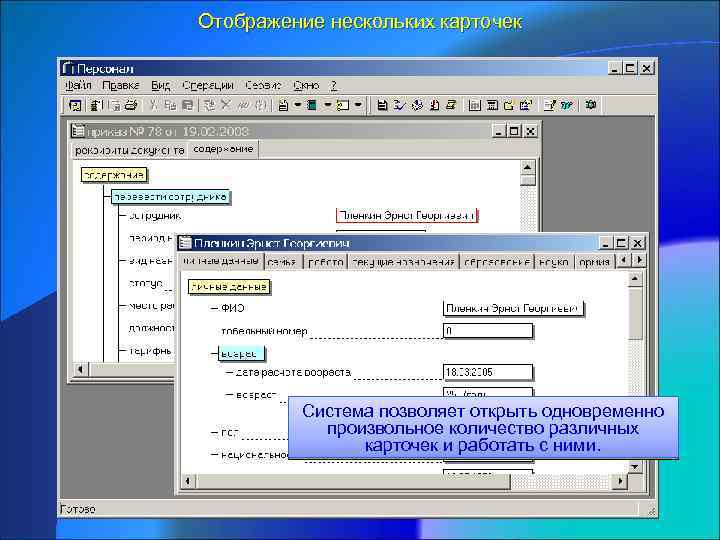The width and height of the screenshot is (720, 540).
Task: Click the пол row label
Action: click(230, 433)
